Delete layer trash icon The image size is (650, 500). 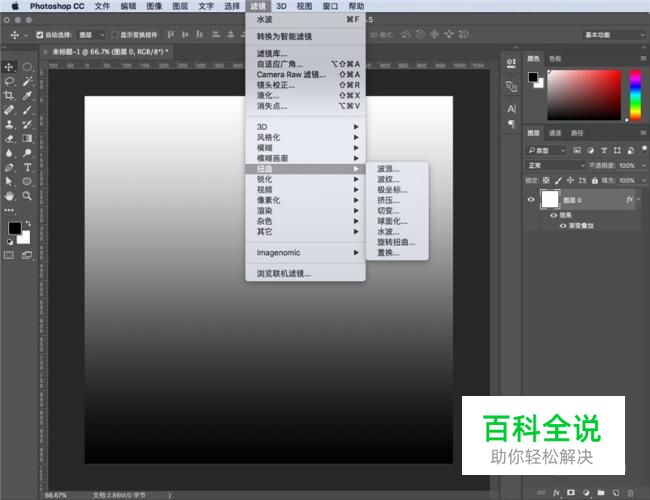tap(631, 493)
